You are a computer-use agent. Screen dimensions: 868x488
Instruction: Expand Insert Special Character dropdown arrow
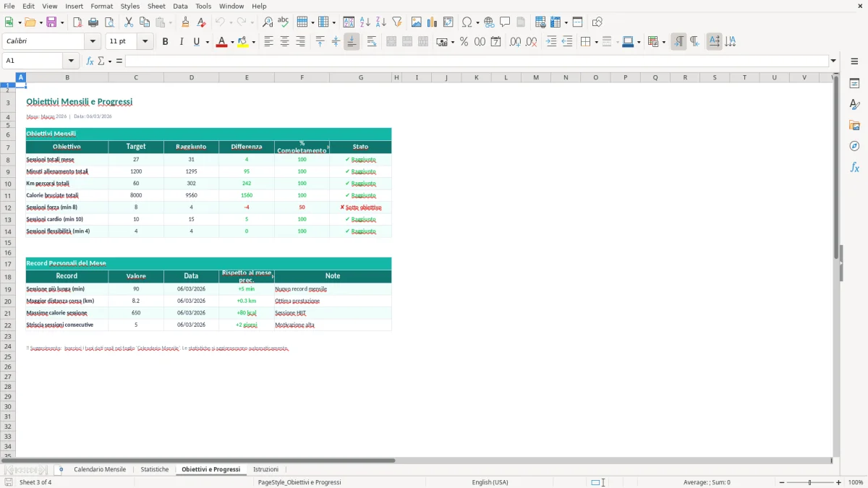[x=478, y=22]
